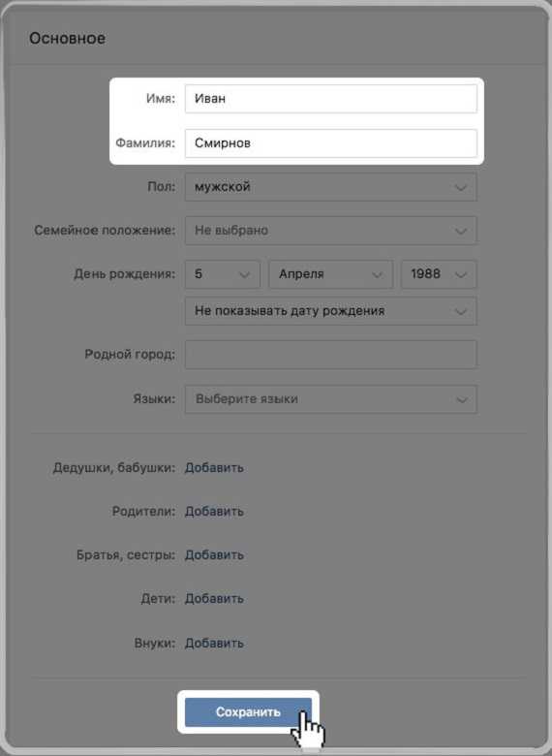Click the chevron arrow in the Пол field
552x756 pixels.
pyautogui.click(x=461, y=187)
